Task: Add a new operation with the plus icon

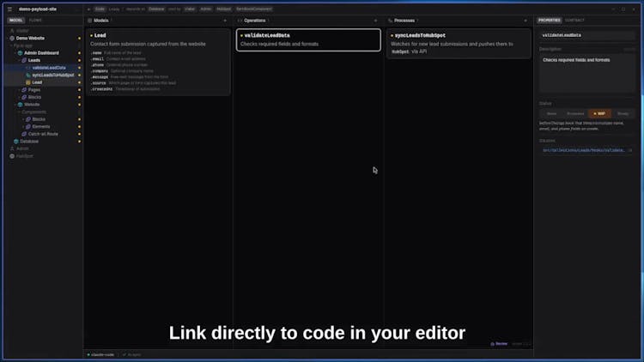Action: [x=375, y=20]
